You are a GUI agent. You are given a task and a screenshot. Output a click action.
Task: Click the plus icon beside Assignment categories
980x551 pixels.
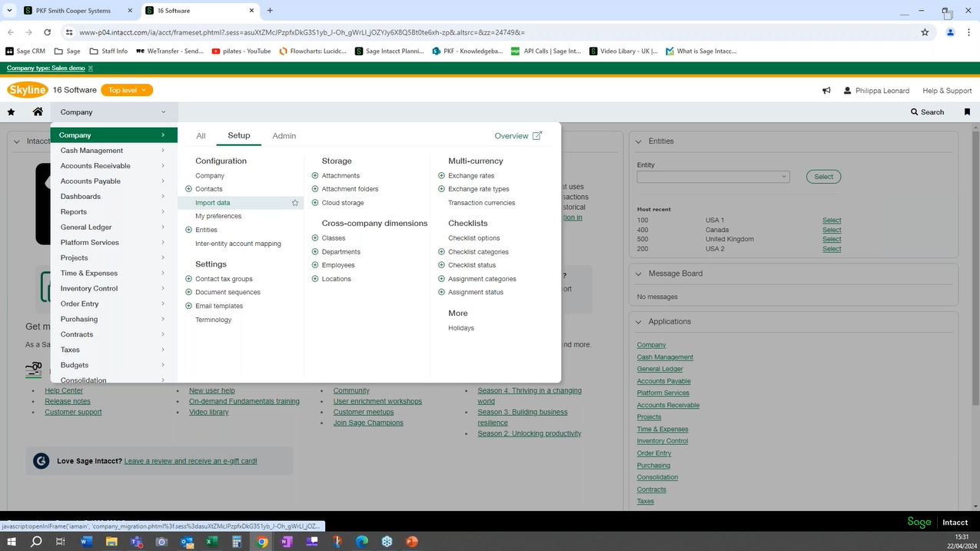click(x=441, y=279)
